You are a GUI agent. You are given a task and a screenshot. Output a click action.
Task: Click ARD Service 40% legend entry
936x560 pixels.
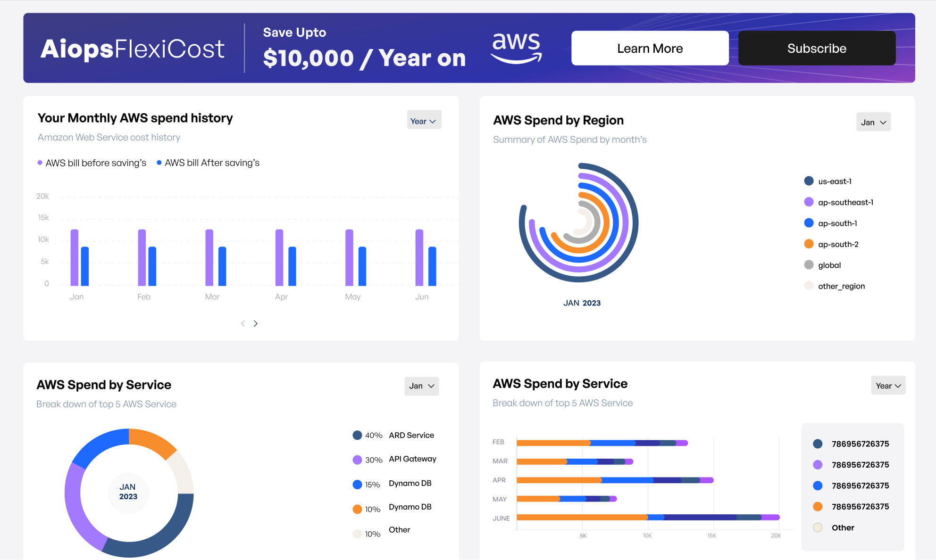tap(393, 435)
